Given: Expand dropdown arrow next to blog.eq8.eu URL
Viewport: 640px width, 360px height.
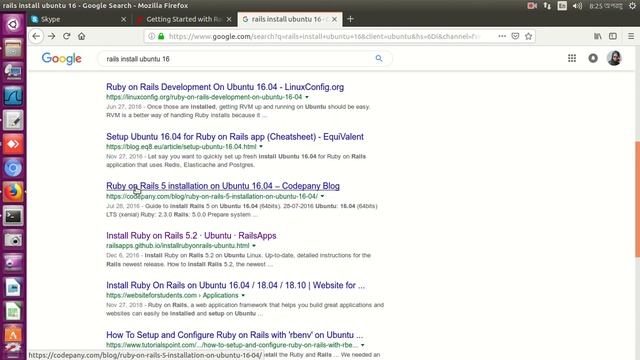Looking at the screenshot, I should [261, 147].
